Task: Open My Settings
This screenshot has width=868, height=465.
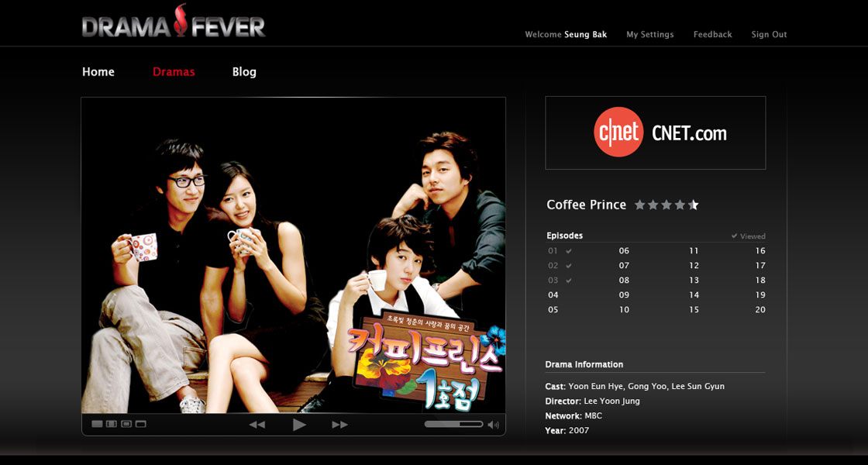Action: (x=650, y=34)
